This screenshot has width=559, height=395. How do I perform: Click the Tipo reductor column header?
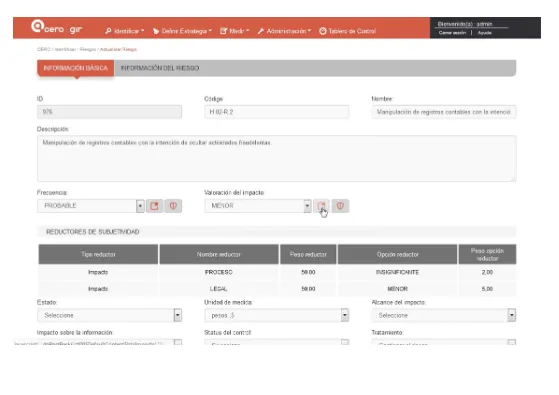click(x=98, y=254)
